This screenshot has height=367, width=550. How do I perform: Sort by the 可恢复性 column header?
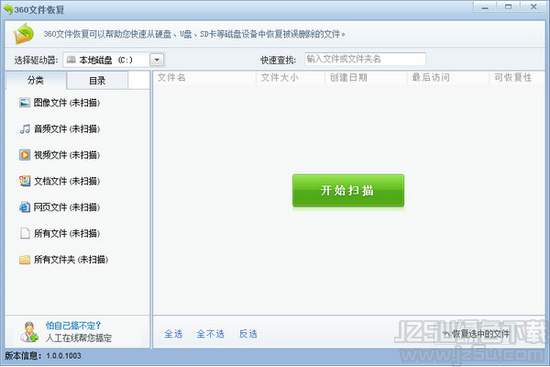coord(517,78)
